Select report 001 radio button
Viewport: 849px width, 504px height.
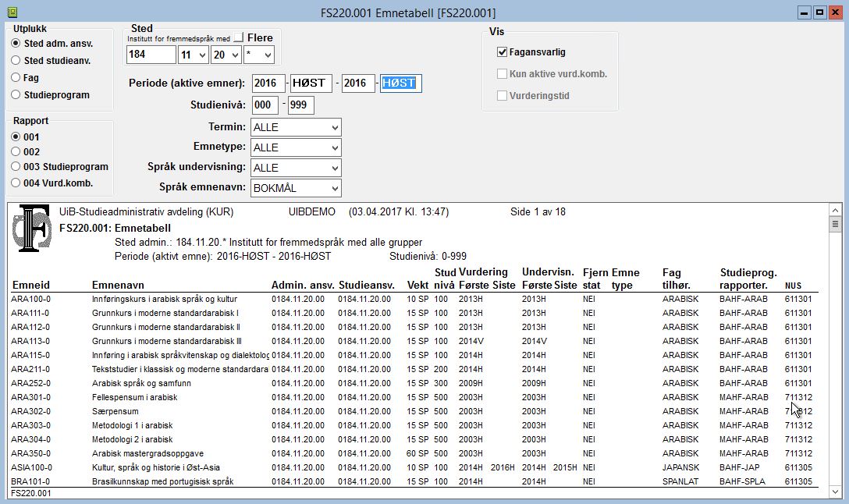pyautogui.click(x=16, y=137)
